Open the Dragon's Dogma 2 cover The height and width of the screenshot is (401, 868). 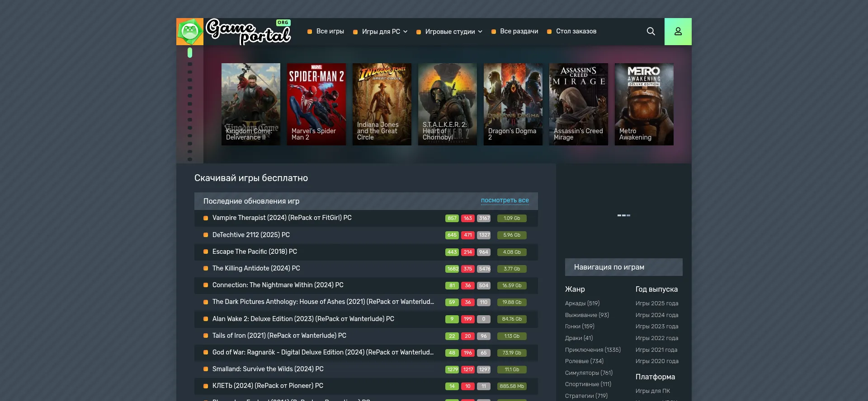[513, 104]
